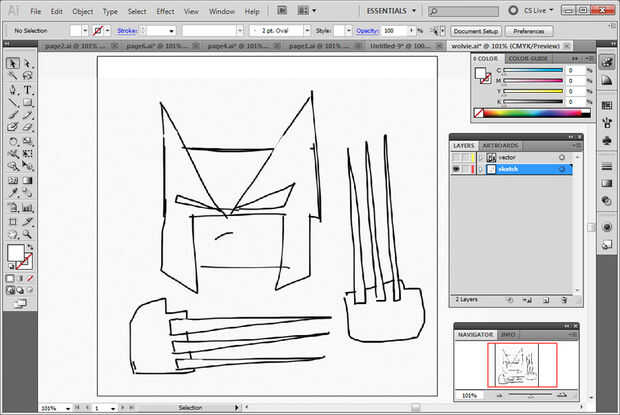This screenshot has width=620, height=415.
Task: Select the Type tool
Action: pyautogui.click(x=28, y=90)
